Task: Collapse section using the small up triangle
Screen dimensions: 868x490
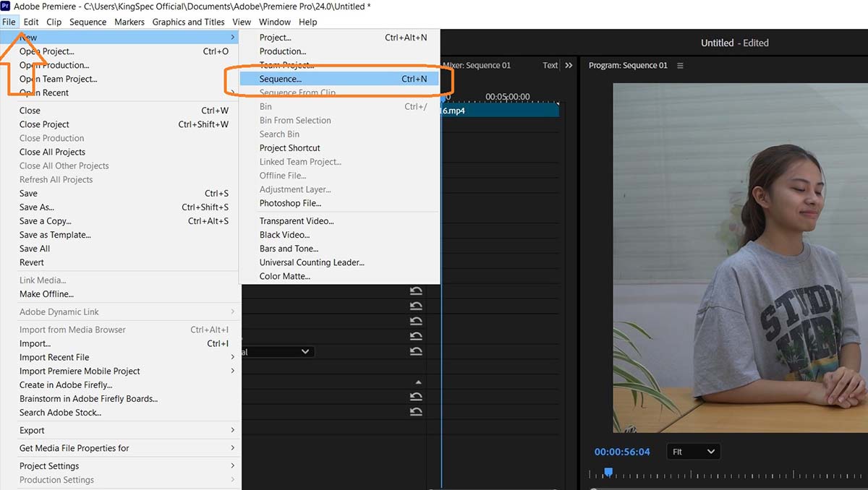Action: tap(418, 382)
